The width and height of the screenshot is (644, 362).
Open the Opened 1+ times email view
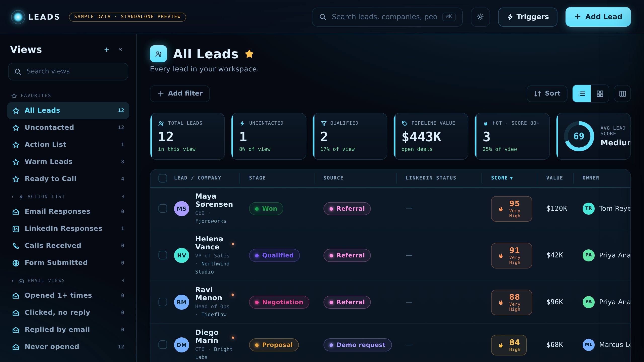coord(68,296)
